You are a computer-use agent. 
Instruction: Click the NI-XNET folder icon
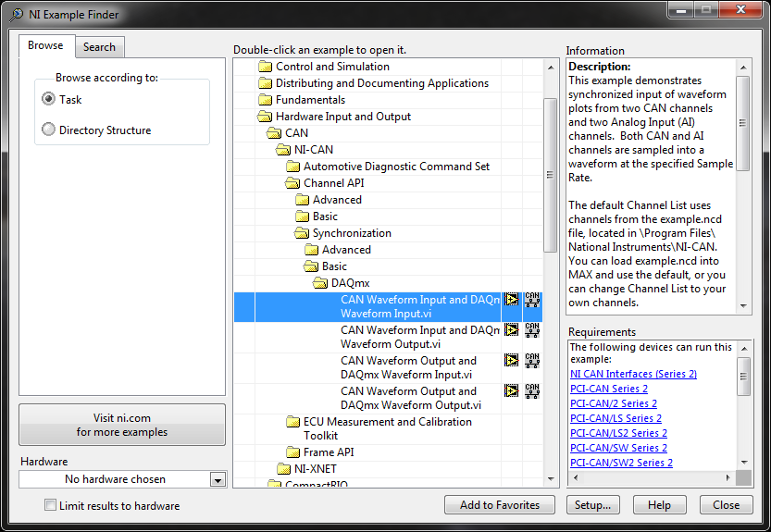click(x=284, y=468)
